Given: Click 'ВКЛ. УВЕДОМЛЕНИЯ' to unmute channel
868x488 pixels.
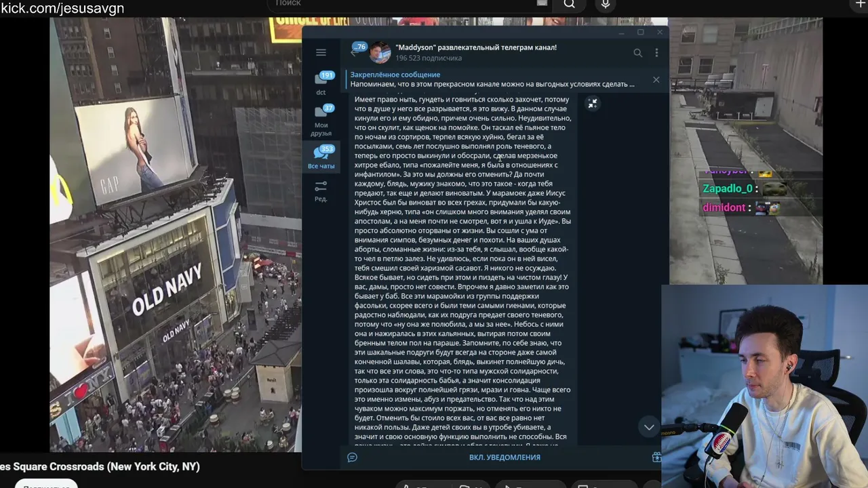Looking at the screenshot, I should coord(505,457).
